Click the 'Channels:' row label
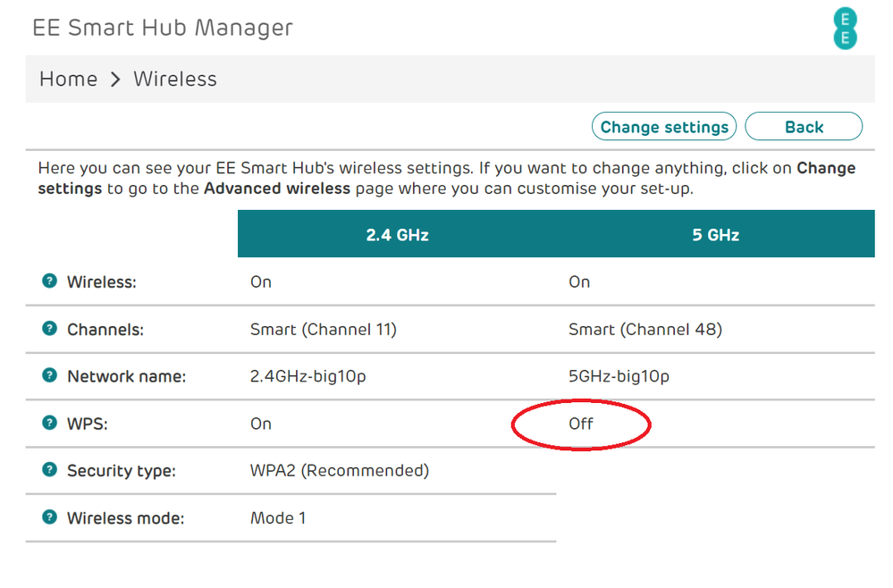Viewport: 893px width, 588px height. [105, 330]
